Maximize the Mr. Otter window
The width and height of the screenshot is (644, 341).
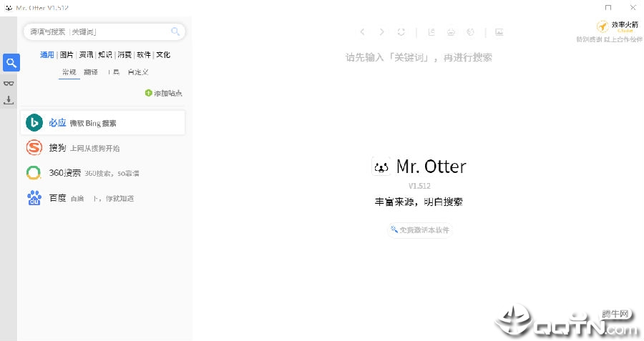[x=608, y=7]
